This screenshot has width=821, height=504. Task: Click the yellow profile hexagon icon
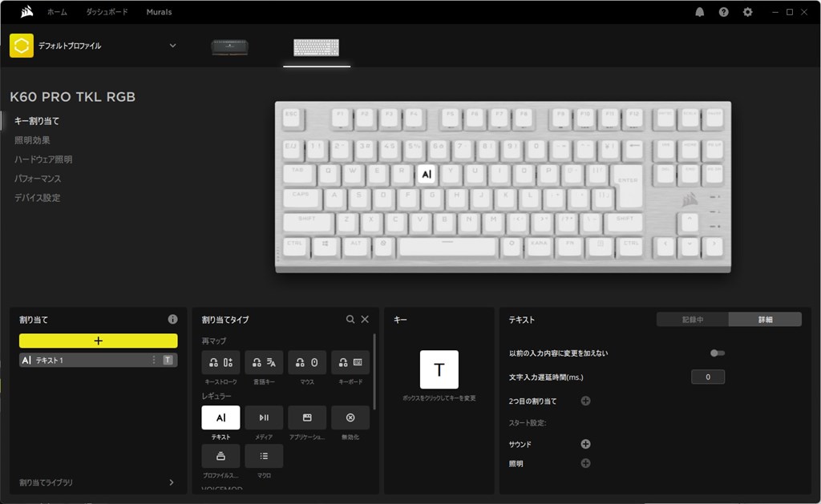22,46
